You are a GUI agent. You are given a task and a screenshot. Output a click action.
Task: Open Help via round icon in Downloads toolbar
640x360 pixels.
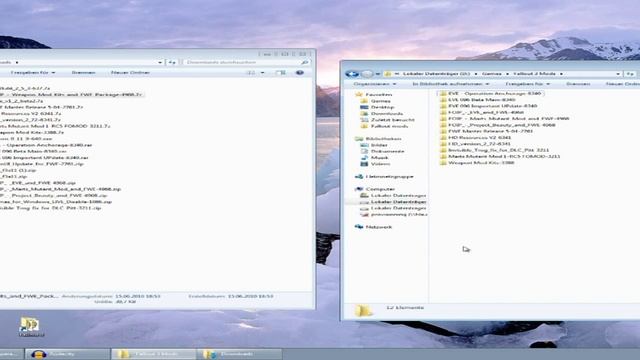click(300, 73)
